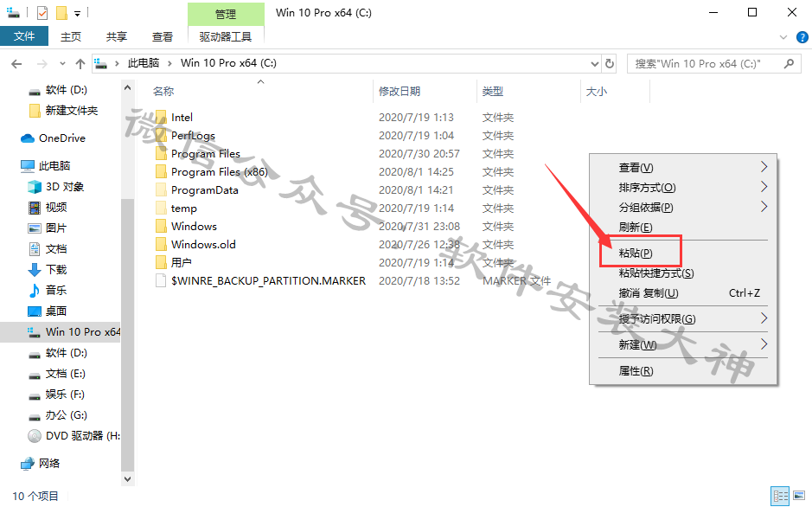Open the 驱动器工具 ribbon tab
This screenshot has width=812, height=507.
[226, 36]
